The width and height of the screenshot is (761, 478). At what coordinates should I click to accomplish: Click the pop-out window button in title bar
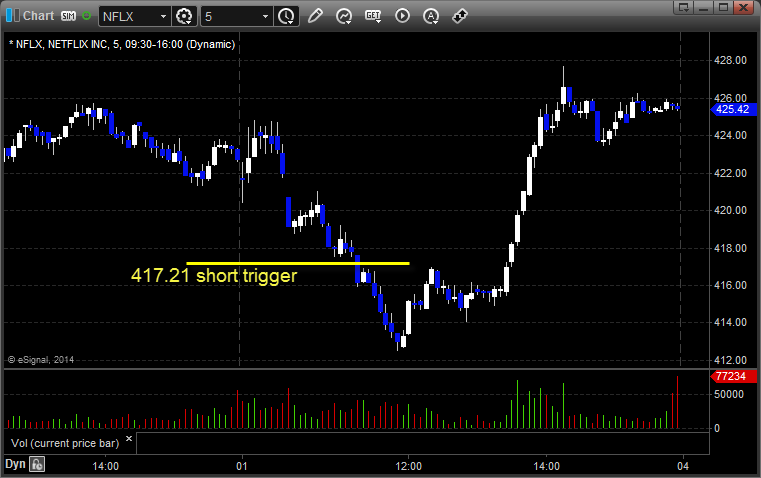[x=683, y=7]
